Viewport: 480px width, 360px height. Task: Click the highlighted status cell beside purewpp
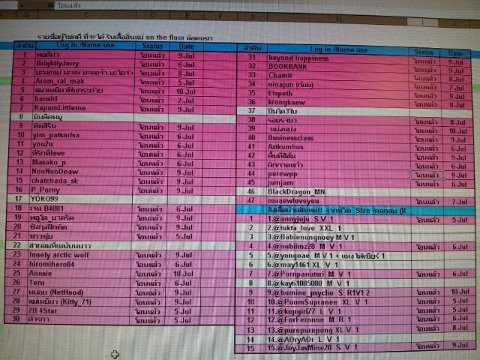(x=426, y=175)
